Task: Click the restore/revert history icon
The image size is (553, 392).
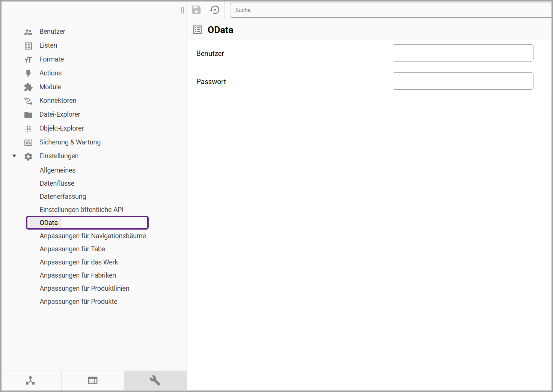Action: coord(215,10)
